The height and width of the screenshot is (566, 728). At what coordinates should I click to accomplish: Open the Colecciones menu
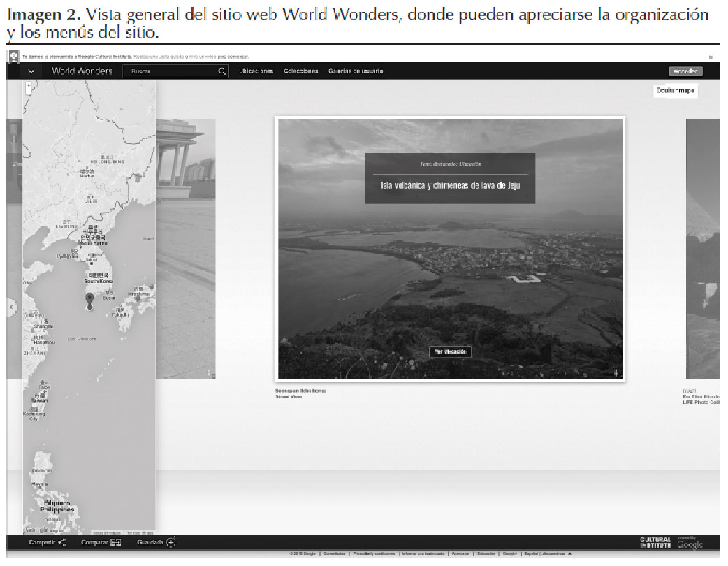point(300,71)
